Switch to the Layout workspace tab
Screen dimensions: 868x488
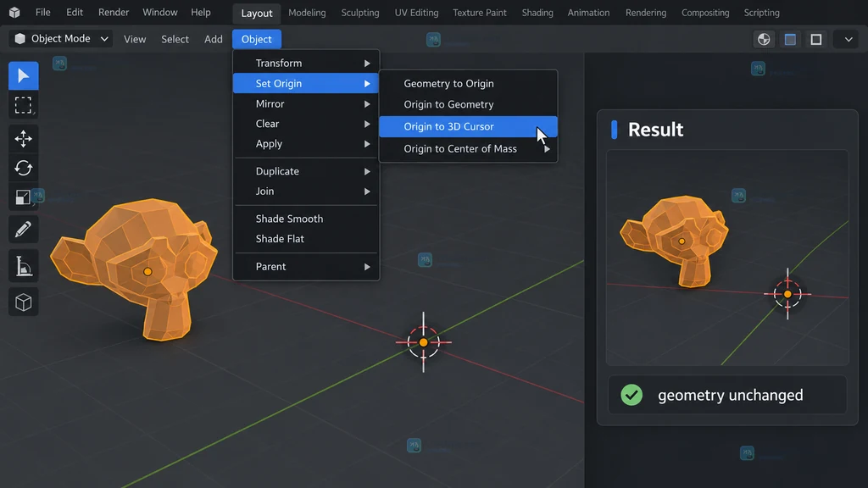256,13
